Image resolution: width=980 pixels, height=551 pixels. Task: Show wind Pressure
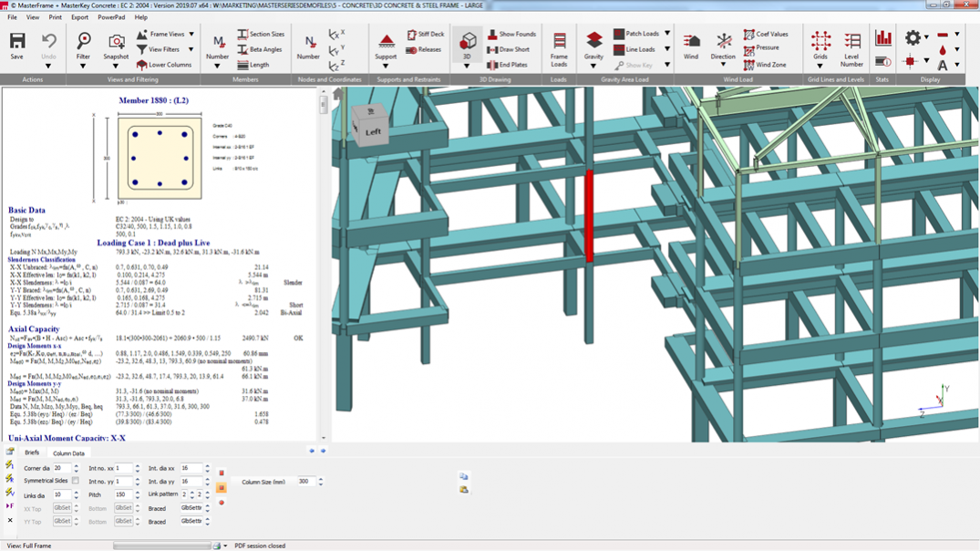761,48
